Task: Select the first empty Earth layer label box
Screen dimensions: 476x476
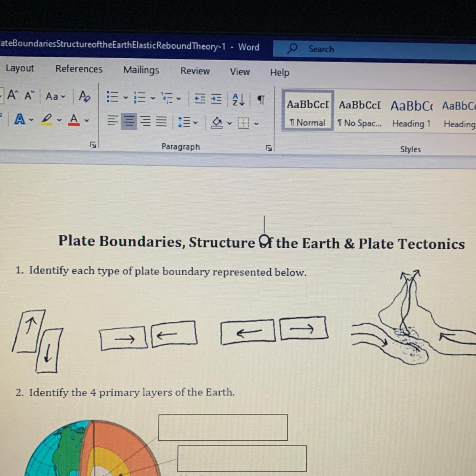Action: pyautogui.click(x=223, y=428)
